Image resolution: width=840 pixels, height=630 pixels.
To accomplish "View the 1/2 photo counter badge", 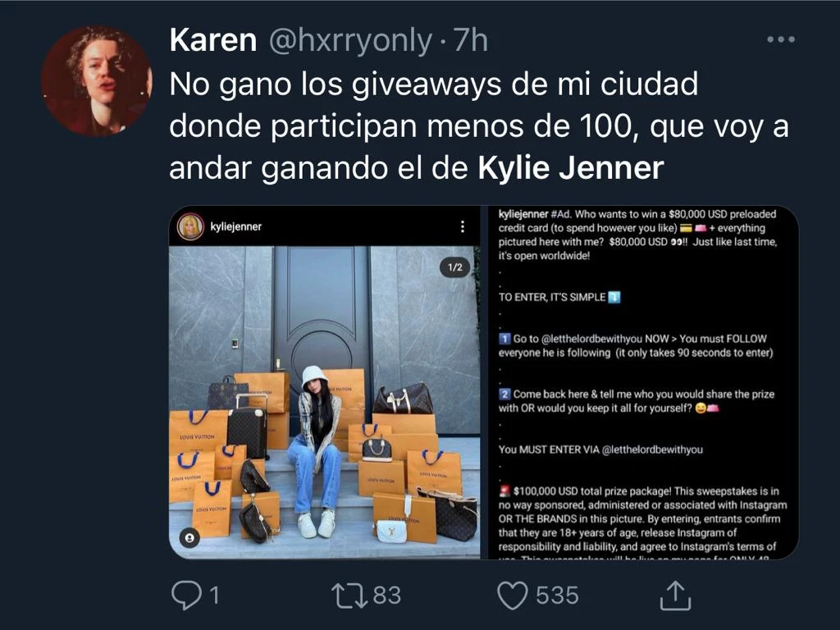I will click(x=454, y=267).
